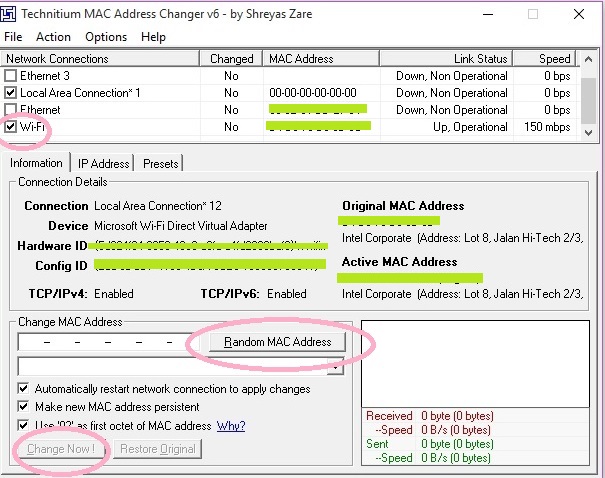Open the Action menu
Image resolution: width=605 pixels, height=478 pixels.
53,37
